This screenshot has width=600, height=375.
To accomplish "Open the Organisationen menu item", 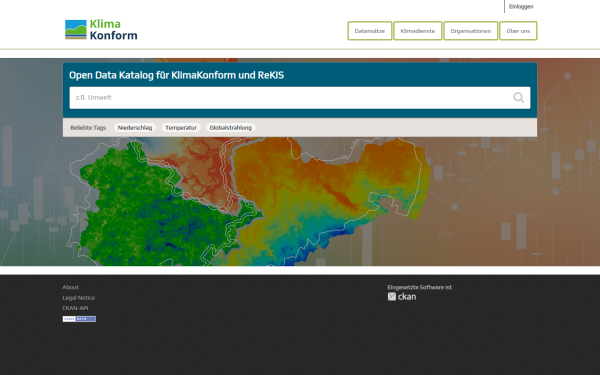I will 471,31.
